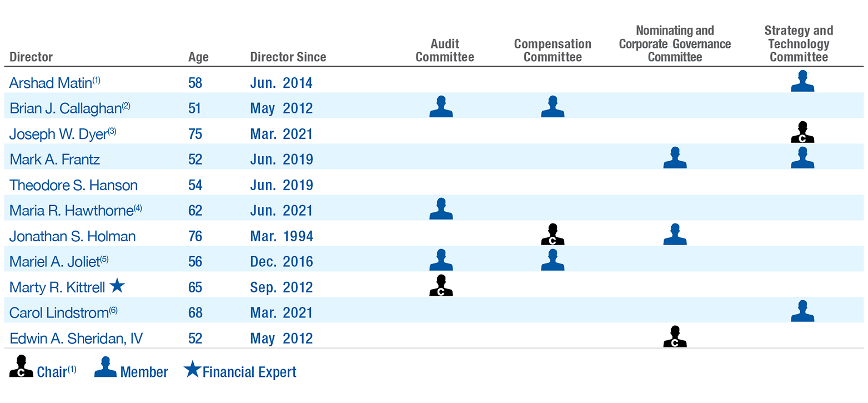
Task: Click Brian J. Callaghan's Audit Committee member icon
Action: click(x=441, y=107)
